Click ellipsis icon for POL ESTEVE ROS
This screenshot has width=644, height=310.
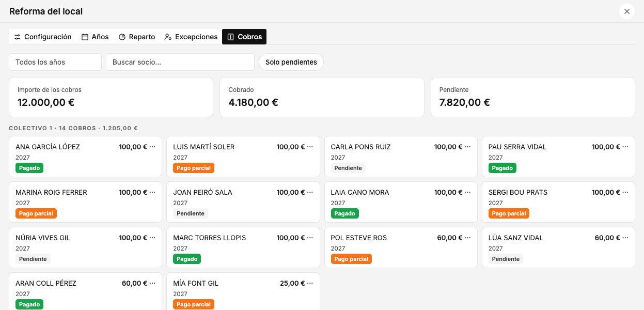[x=467, y=238]
